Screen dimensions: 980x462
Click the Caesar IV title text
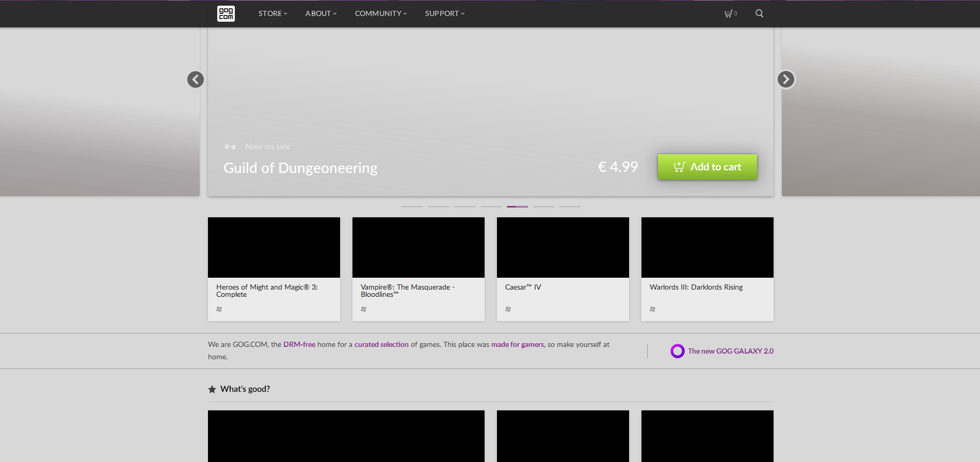click(x=523, y=287)
